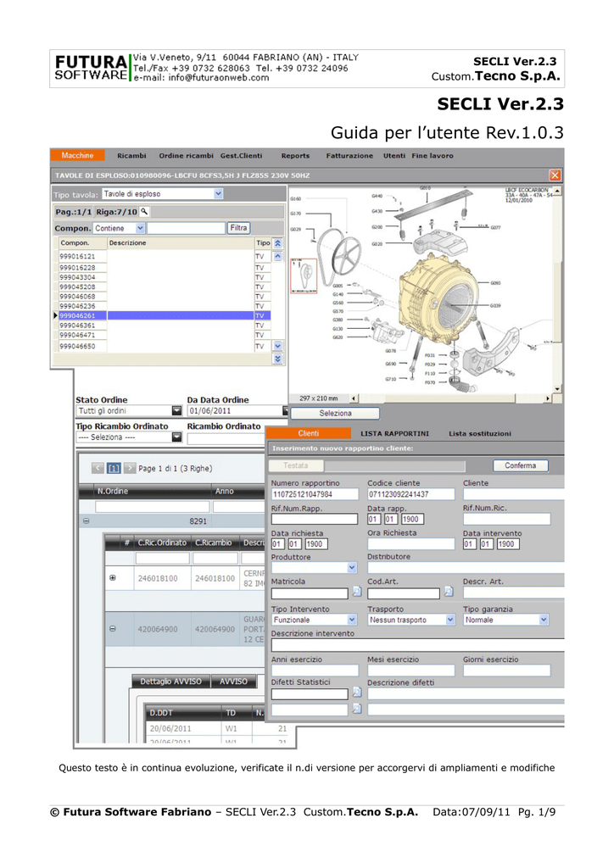Click the exploded drawing horizontal scrollbar

point(451,398)
